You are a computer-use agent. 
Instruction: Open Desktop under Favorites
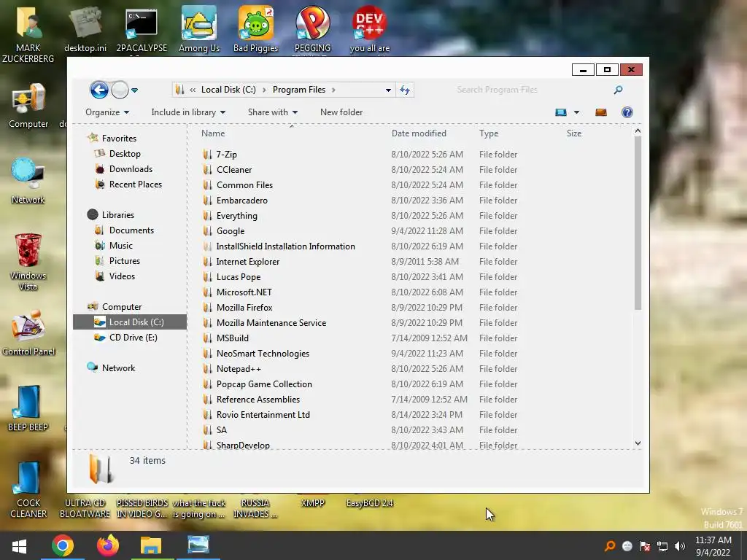tap(125, 153)
